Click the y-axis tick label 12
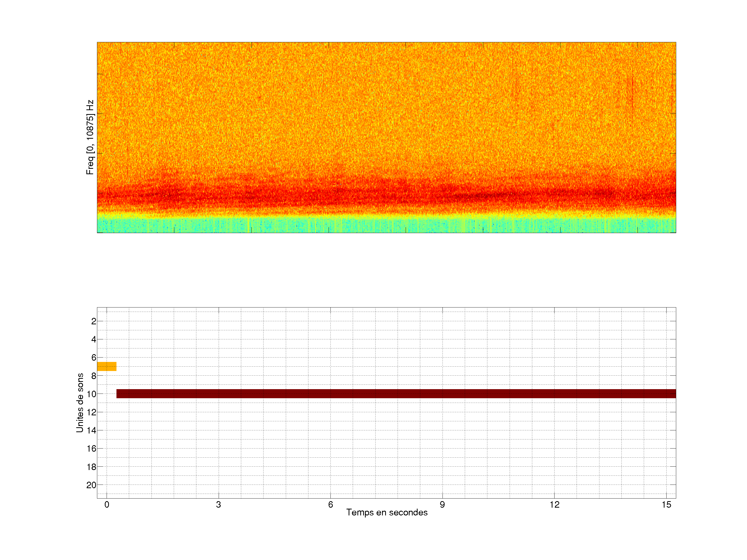747x560 pixels. (92, 412)
